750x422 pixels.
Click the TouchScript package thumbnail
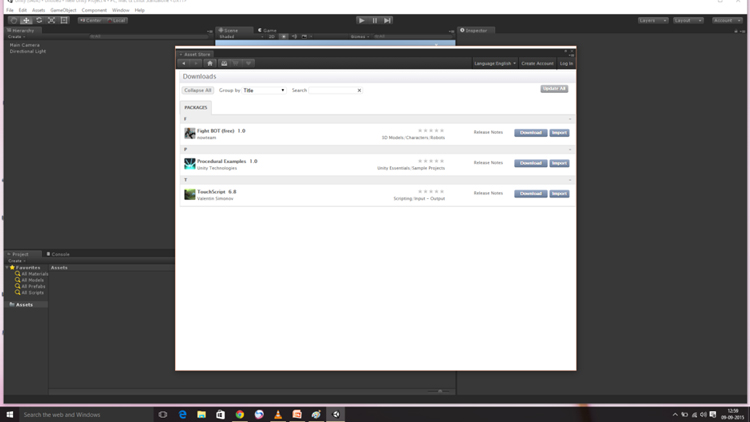coord(190,194)
